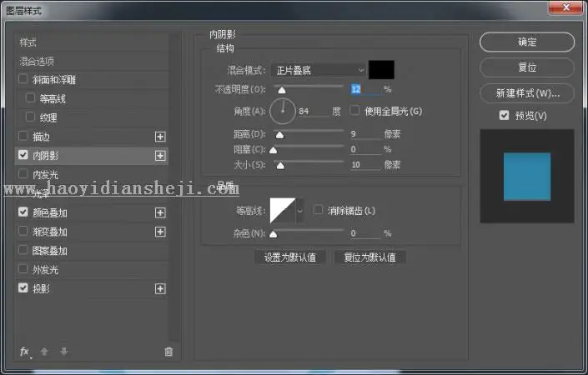Open the 图案叠加 settings row
588x375 pixels.
pos(92,251)
